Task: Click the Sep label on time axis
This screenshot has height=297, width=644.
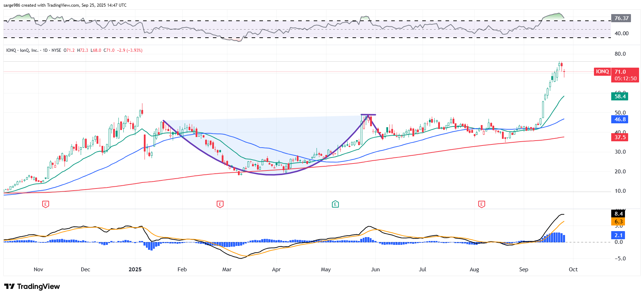Action: 523,270
